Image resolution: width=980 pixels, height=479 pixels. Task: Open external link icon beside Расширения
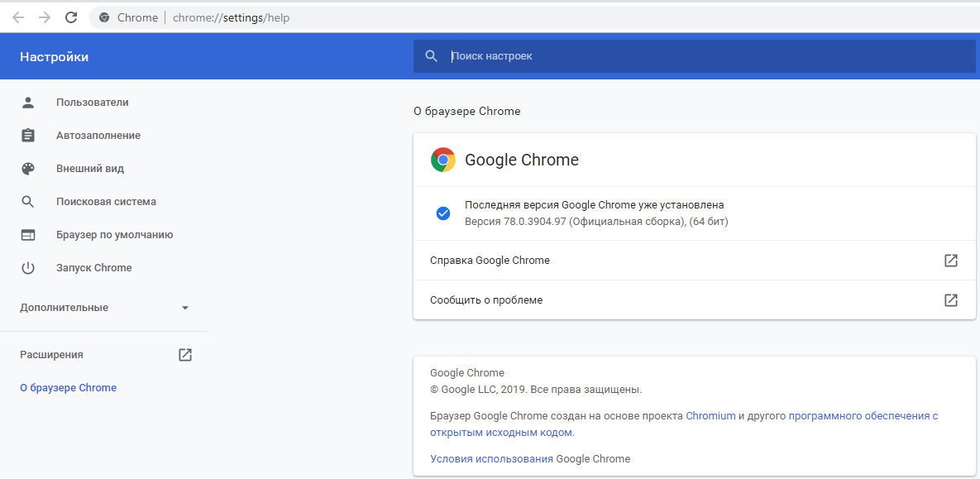click(x=185, y=355)
